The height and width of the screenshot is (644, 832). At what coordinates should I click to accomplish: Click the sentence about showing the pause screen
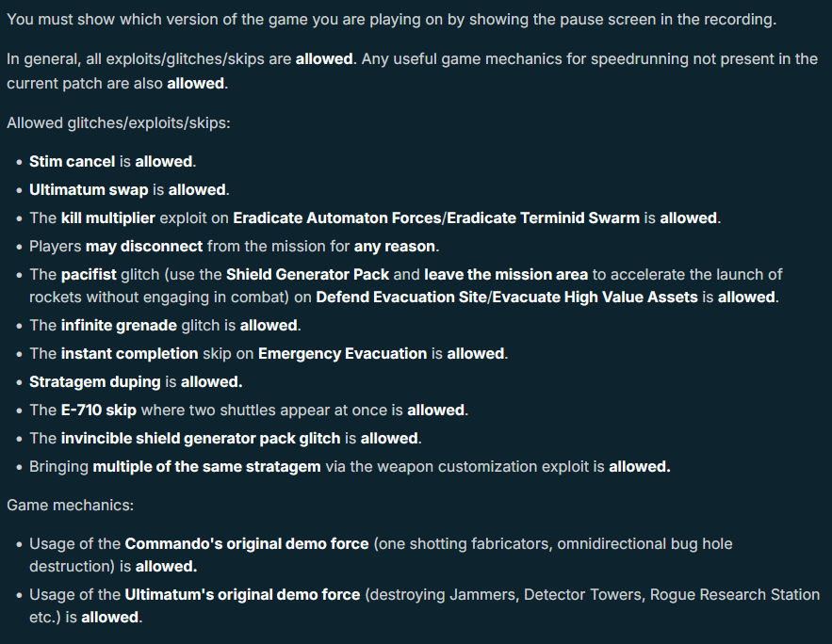[392, 20]
